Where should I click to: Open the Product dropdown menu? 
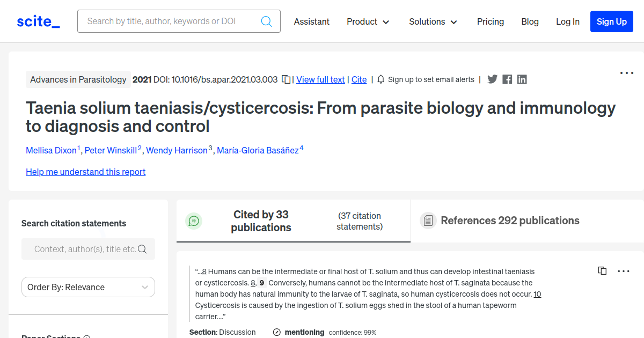(368, 21)
